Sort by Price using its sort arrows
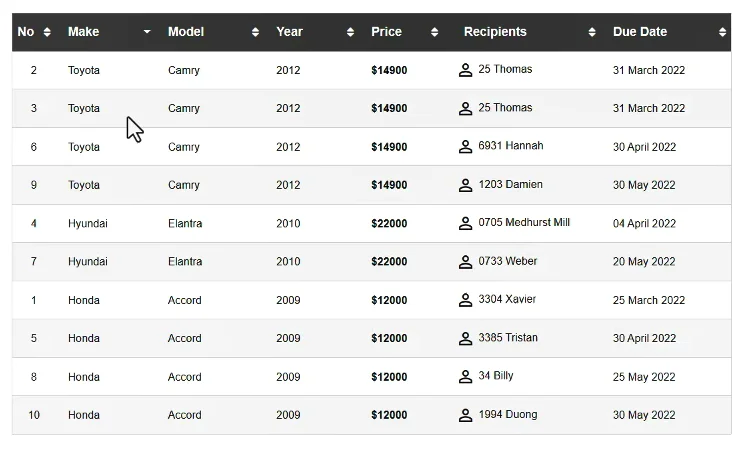747x451 pixels. 434,32
